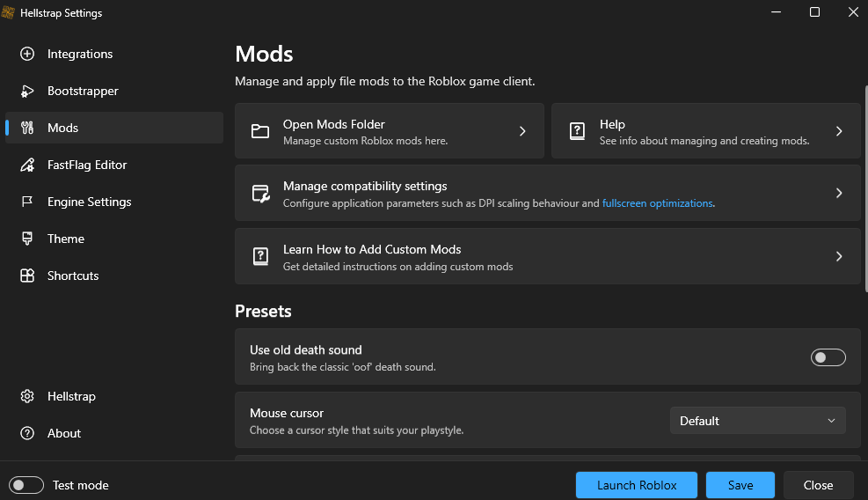This screenshot has width=868, height=500.
Task: Click the Help book icon
Action: click(x=577, y=131)
